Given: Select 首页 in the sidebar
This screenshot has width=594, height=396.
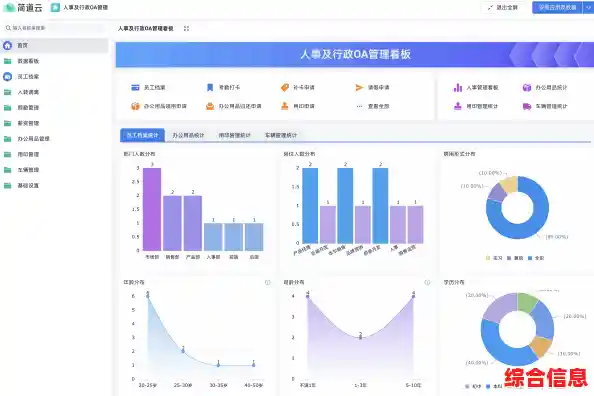Looking at the screenshot, I should [54, 45].
